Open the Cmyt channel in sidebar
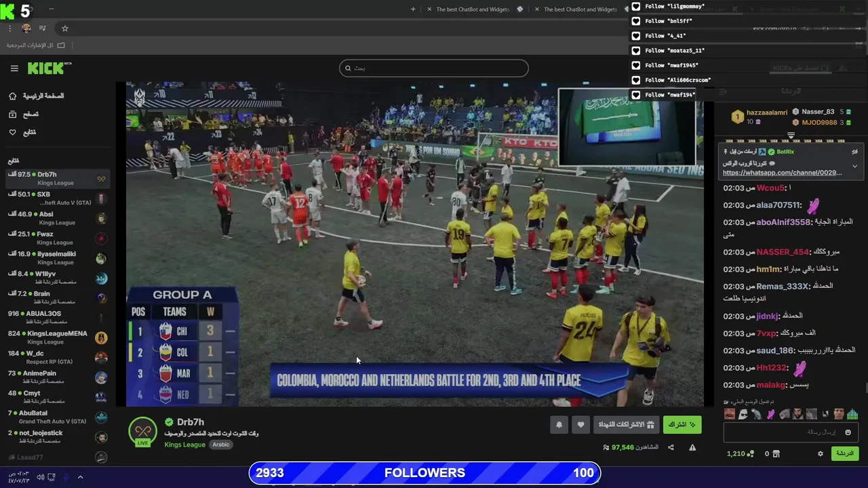868x488 pixels. pyautogui.click(x=58, y=397)
